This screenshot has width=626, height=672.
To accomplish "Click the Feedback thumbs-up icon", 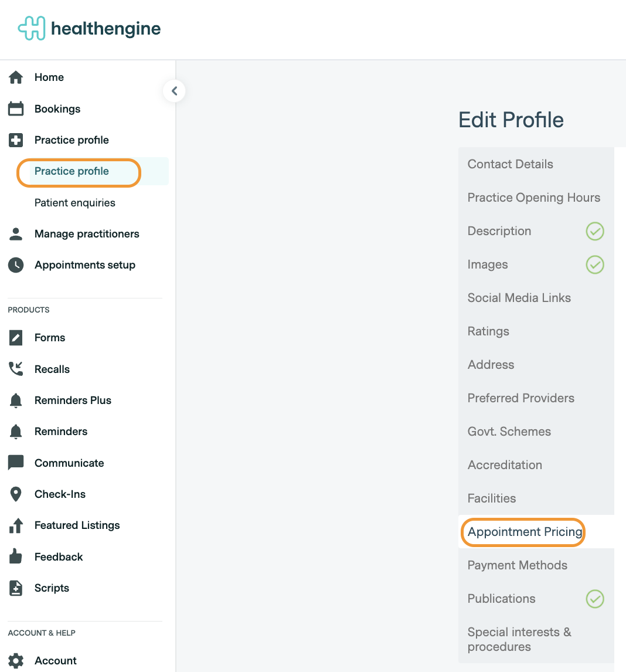I will (x=16, y=556).
